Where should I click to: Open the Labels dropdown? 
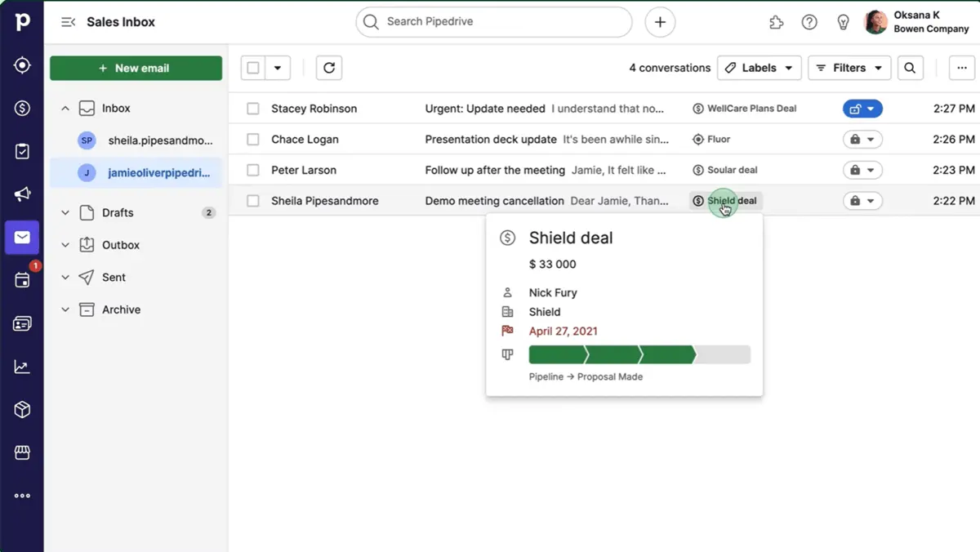pyautogui.click(x=759, y=68)
